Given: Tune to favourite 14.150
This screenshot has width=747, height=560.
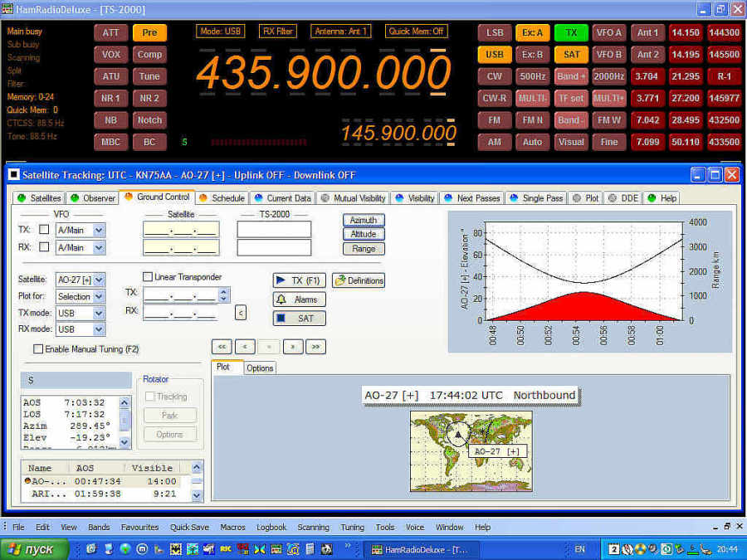Looking at the screenshot, I should [686, 32].
